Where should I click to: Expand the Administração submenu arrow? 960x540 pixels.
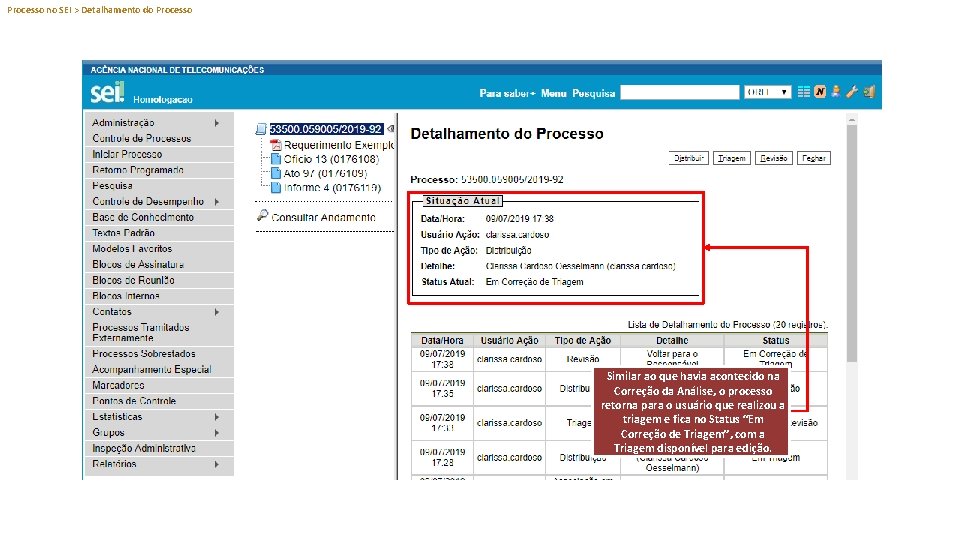point(217,123)
